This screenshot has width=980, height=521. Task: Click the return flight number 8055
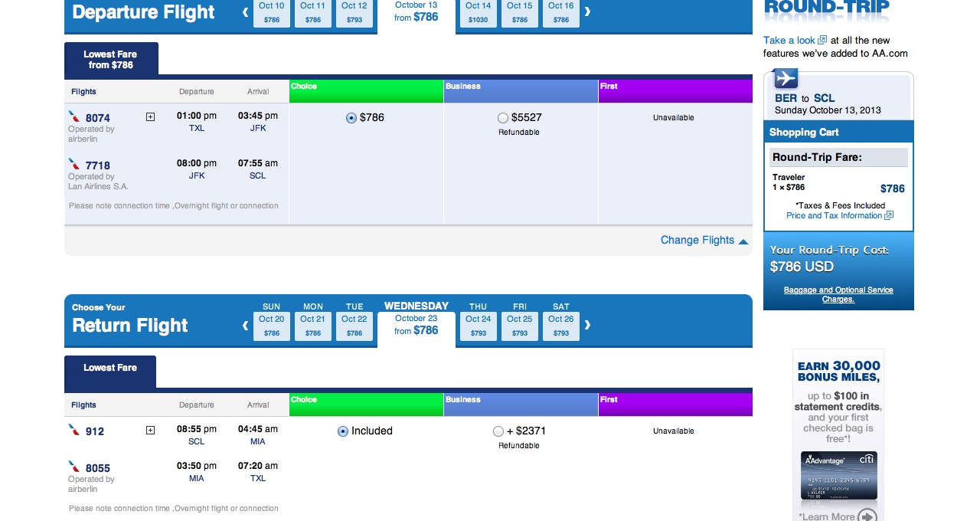coord(98,468)
